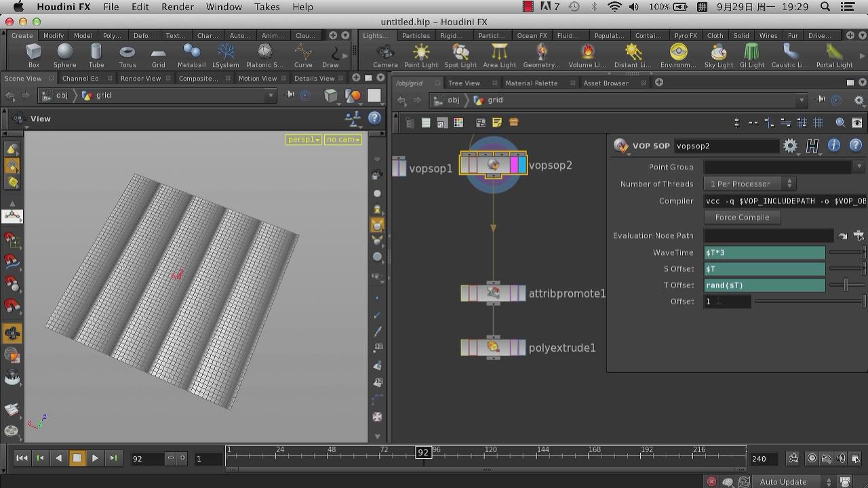Open the no cam camera menu
Image resolution: width=868 pixels, height=488 pixels.
point(342,140)
